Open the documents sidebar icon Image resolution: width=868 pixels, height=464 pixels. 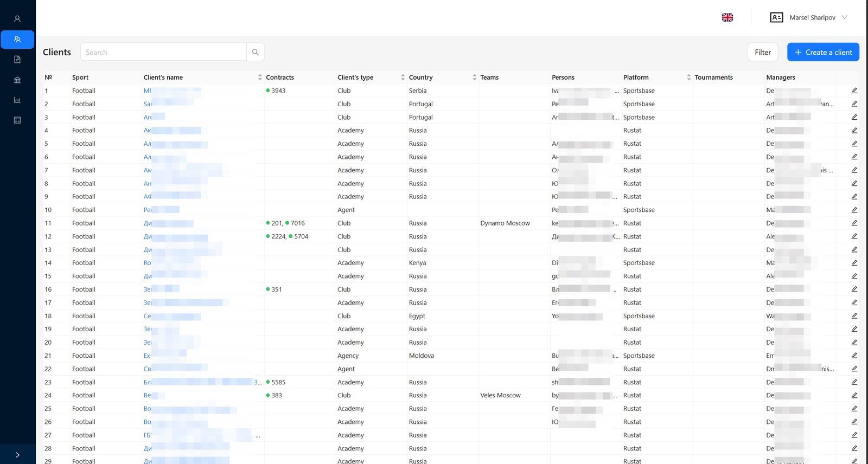[x=17, y=60]
